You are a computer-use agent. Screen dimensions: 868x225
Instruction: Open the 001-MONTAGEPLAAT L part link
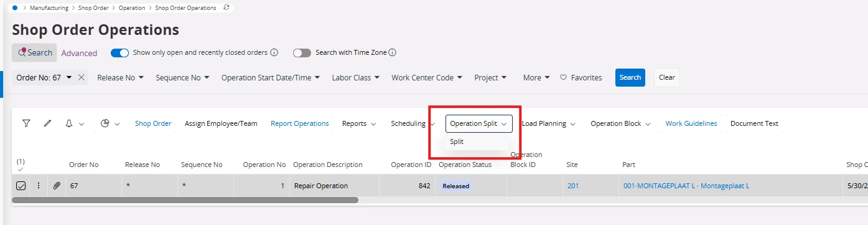tap(686, 186)
